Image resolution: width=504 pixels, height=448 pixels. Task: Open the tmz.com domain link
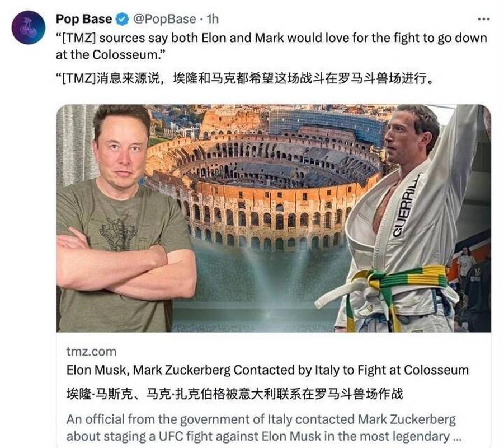coord(91,352)
